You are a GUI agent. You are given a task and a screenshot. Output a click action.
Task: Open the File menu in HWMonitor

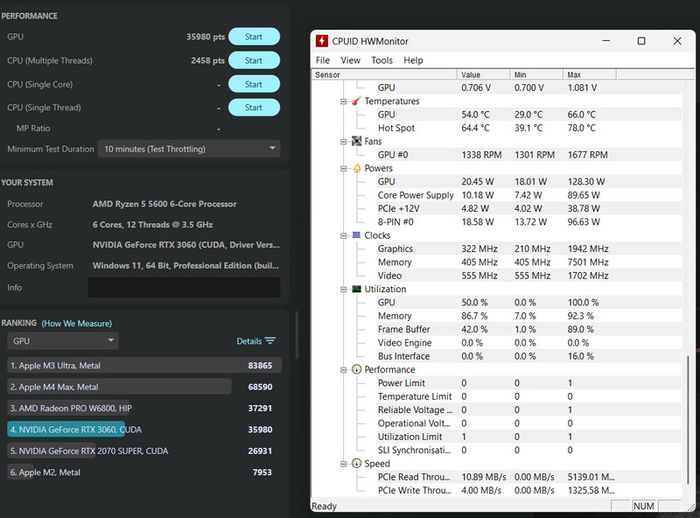pyautogui.click(x=322, y=60)
